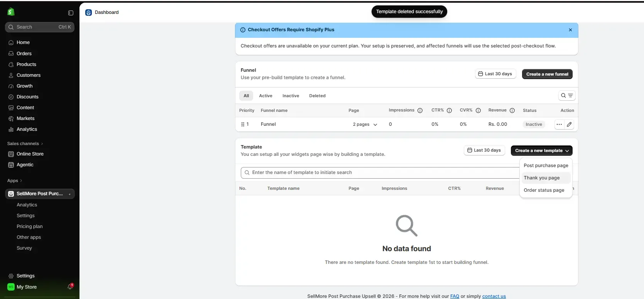Expand the 2 pages dropdown

tap(365, 124)
